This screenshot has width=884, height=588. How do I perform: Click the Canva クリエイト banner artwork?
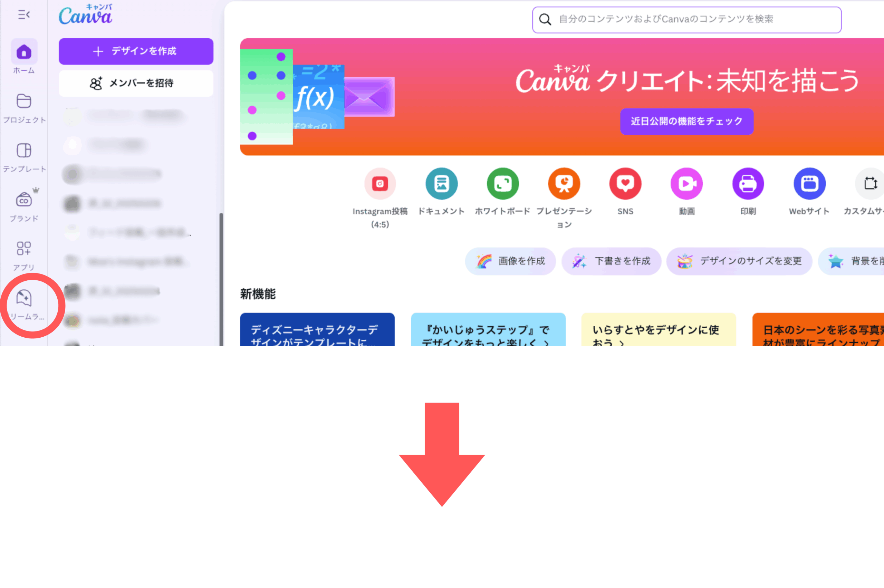coord(317,97)
